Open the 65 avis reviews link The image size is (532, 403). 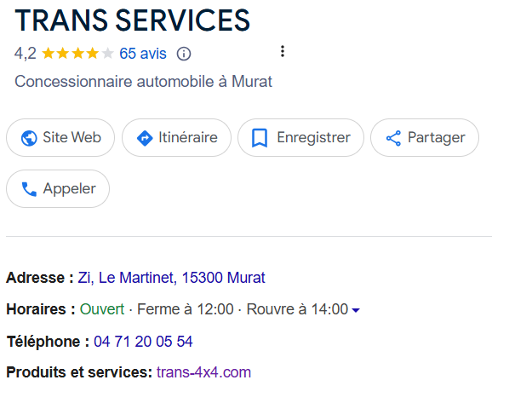[143, 54]
